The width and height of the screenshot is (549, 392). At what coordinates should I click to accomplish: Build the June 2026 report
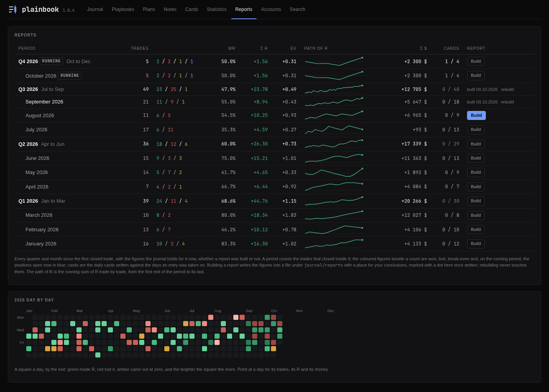click(x=476, y=158)
